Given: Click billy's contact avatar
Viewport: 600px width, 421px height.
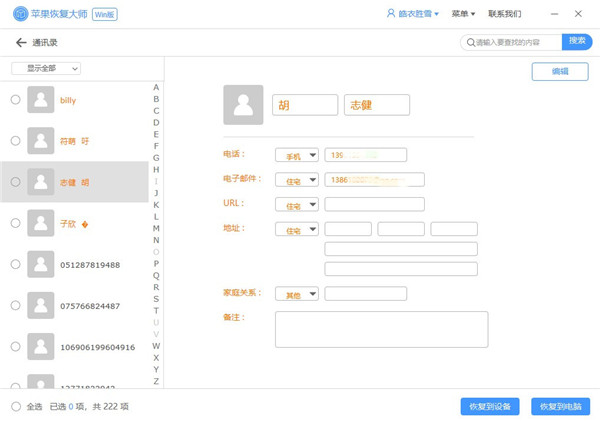Looking at the screenshot, I should click(41, 100).
